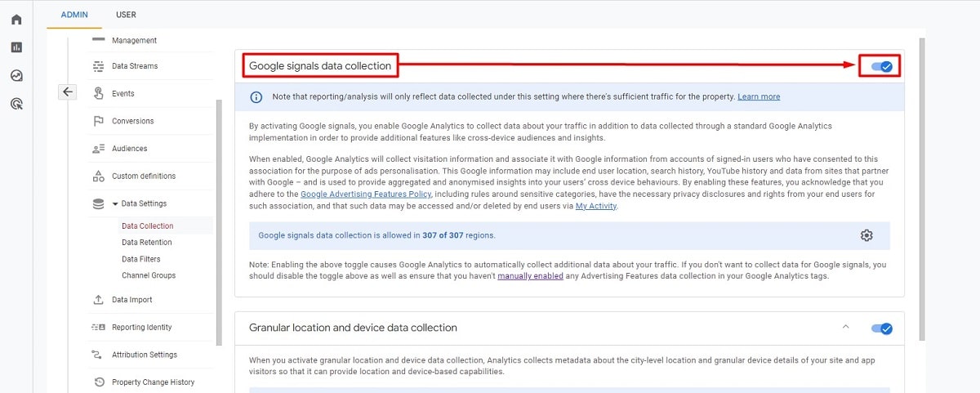Click the sidebar vertical scrollbar
980x393 pixels.
click(218, 221)
